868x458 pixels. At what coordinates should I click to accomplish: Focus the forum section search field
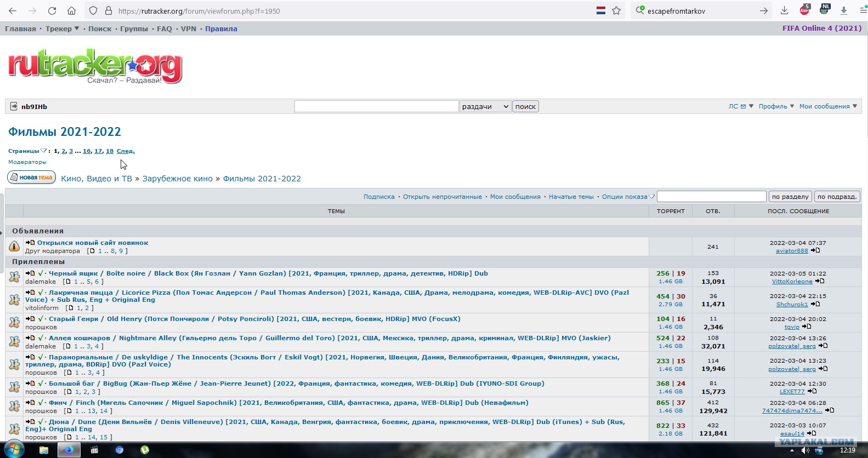711,197
